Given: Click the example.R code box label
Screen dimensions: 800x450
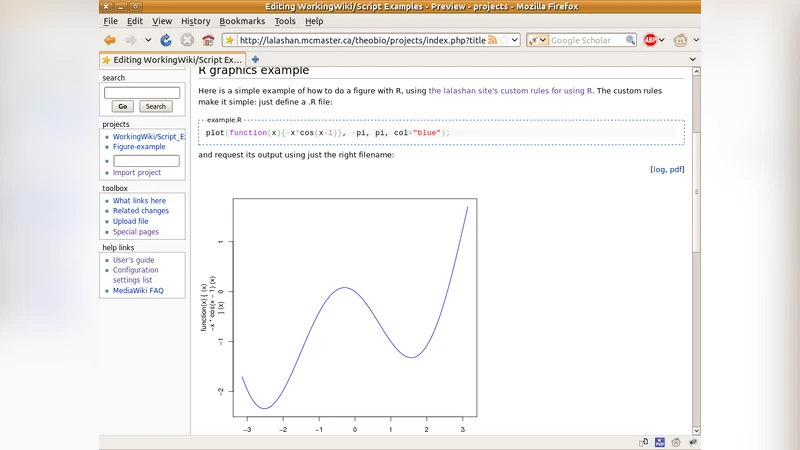Looking at the screenshot, I should [224, 120].
